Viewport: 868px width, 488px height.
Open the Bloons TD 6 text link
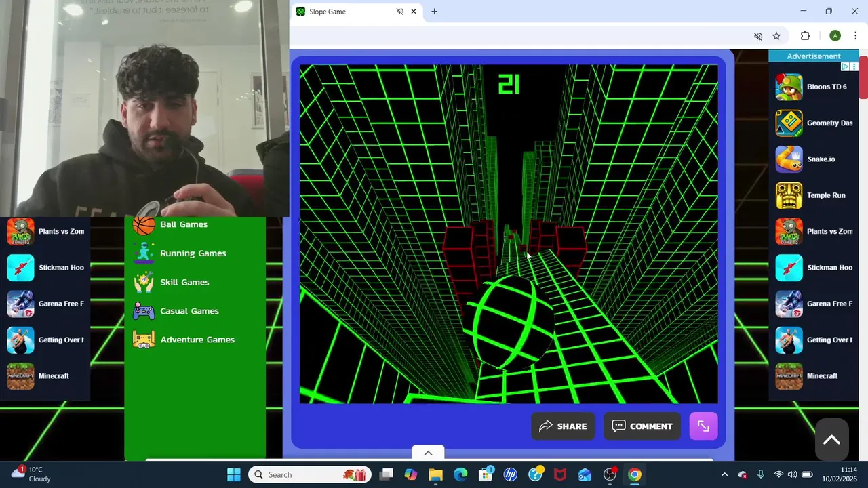click(x=827, y=87)
